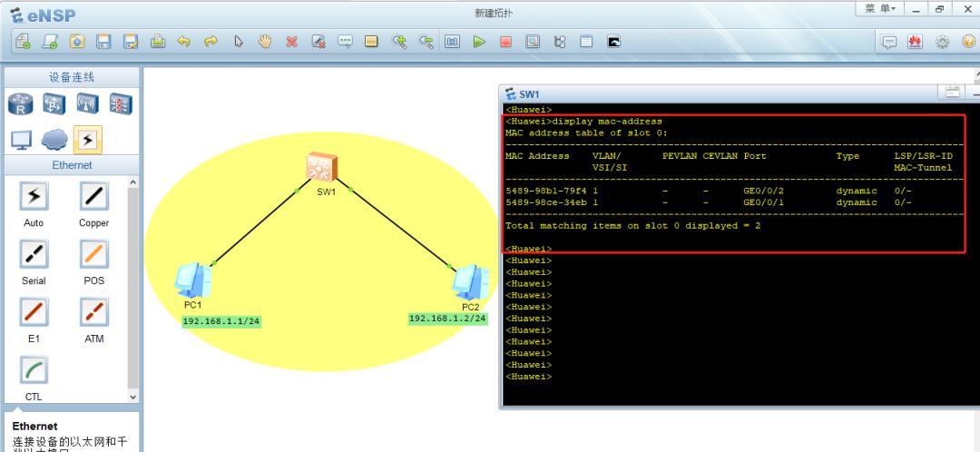Redo the last undone action

coord(211,42)
